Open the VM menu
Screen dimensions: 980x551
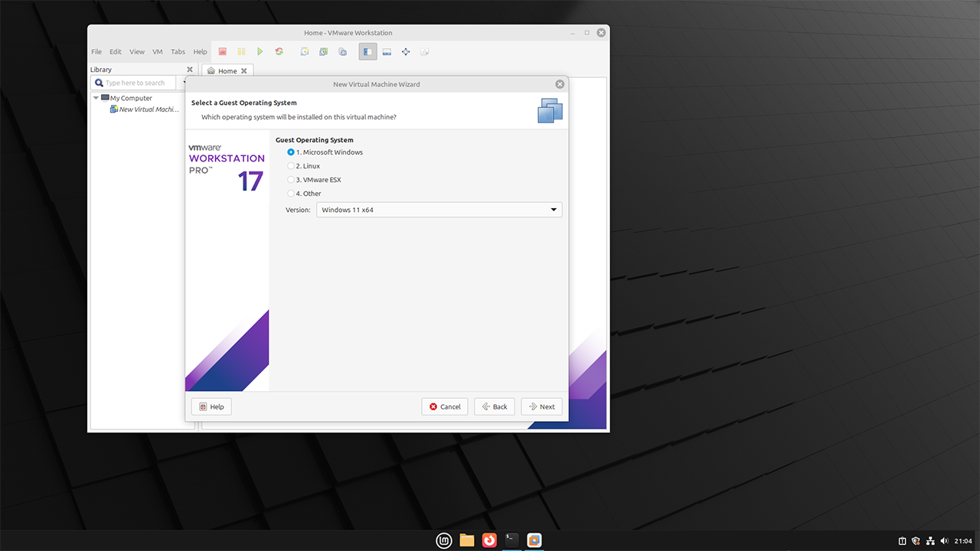coord(158,52)
